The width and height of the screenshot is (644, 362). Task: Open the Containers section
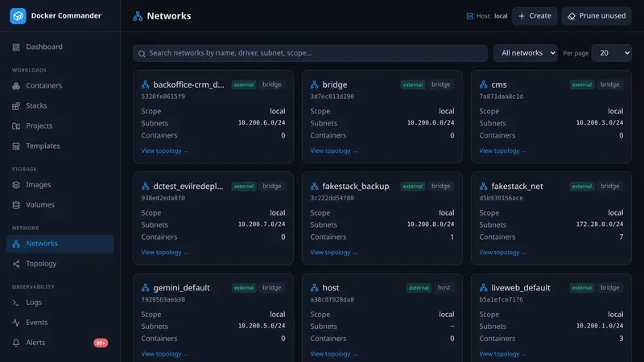pos(60,85)
